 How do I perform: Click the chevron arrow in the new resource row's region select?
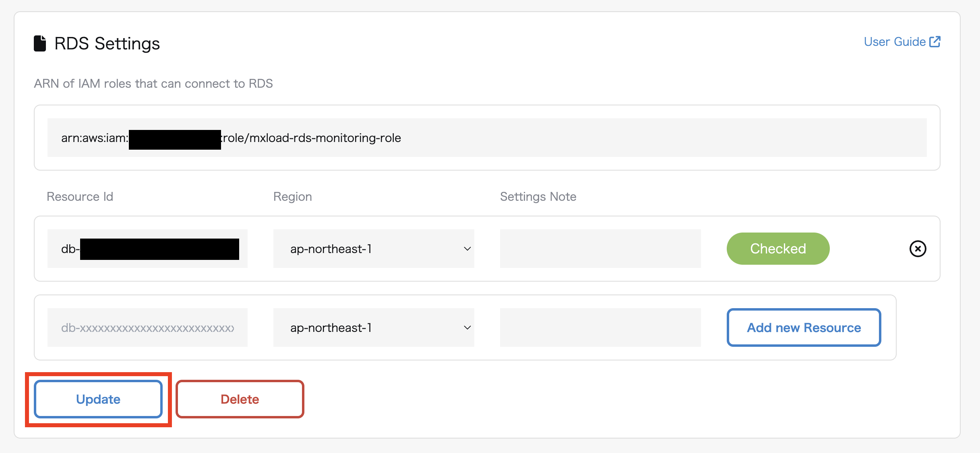point(467,327)
